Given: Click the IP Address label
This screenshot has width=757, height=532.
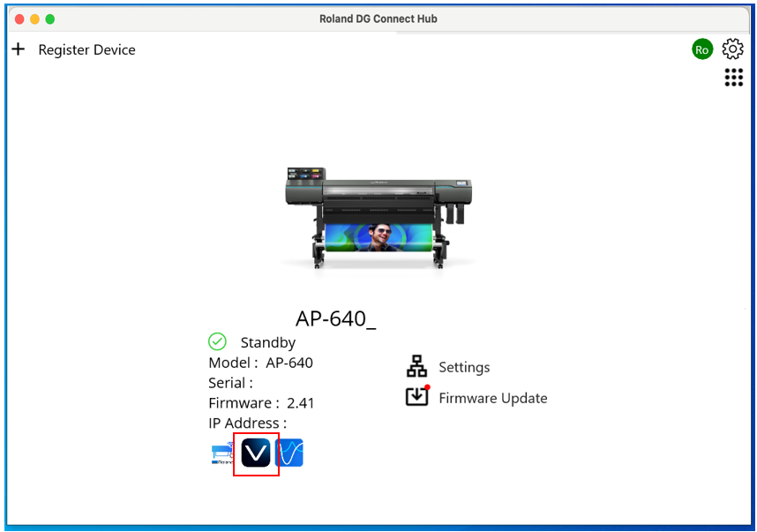Looking at the screenshot, I should [248, 423].
